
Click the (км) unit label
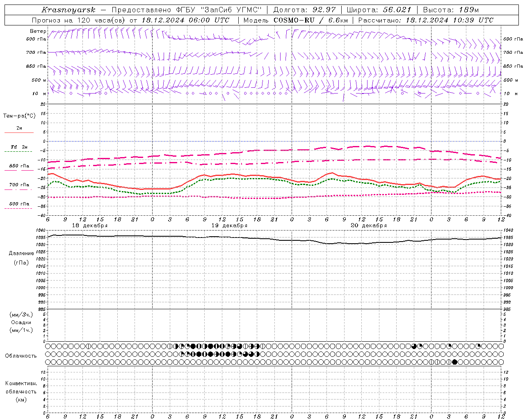point(21,399)
